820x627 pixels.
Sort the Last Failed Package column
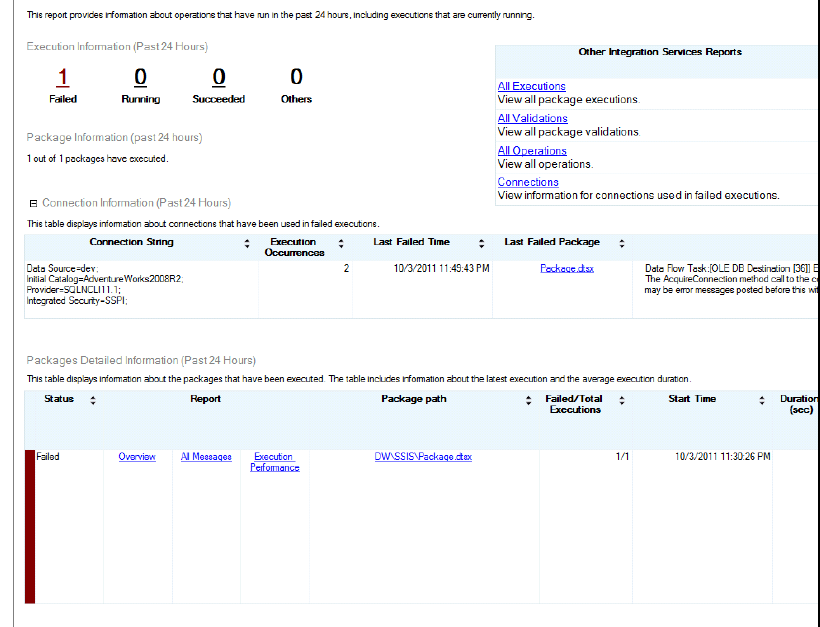622,244
